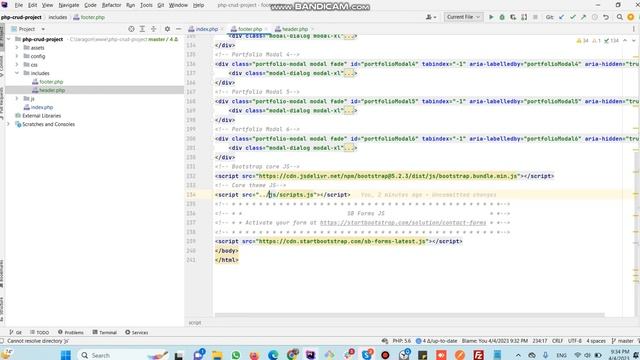Open the master Git branch widget
Screen dimensions: 640x360
coord(622,341)
